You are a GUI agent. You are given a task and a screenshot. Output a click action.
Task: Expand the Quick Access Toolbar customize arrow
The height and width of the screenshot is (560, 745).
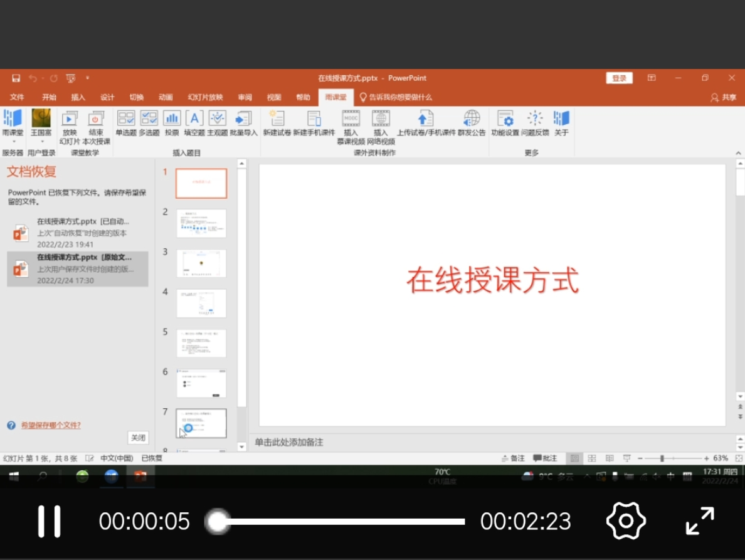tap(88, 78)
